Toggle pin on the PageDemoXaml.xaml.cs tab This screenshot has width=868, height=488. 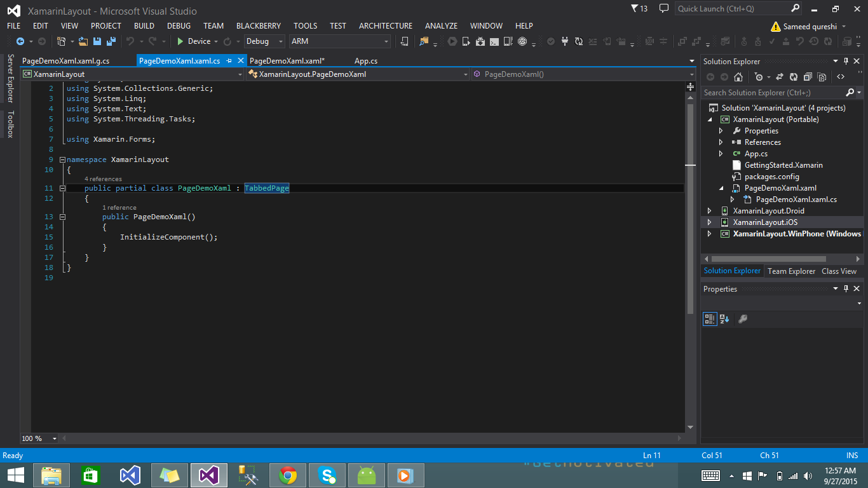pos(229,61)
